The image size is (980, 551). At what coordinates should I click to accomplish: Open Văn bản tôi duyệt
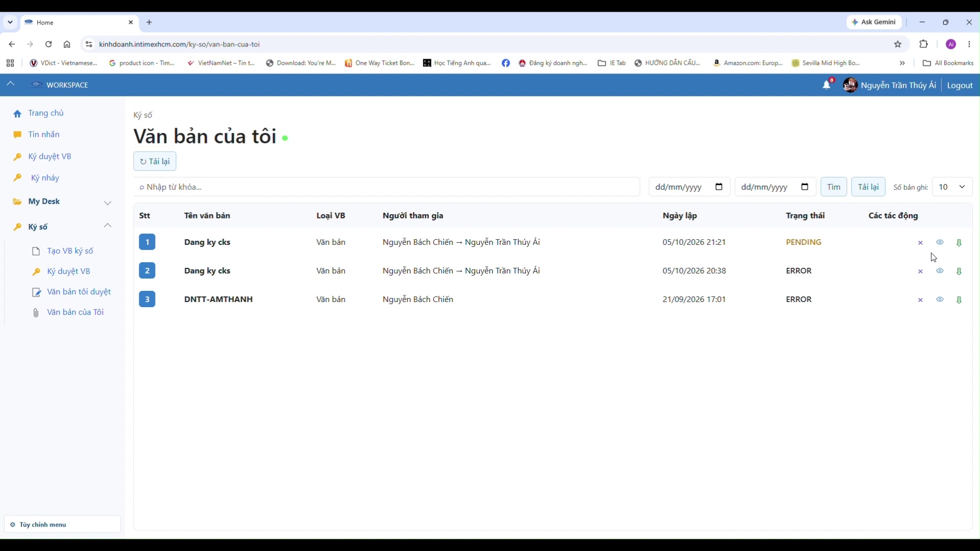79,292
